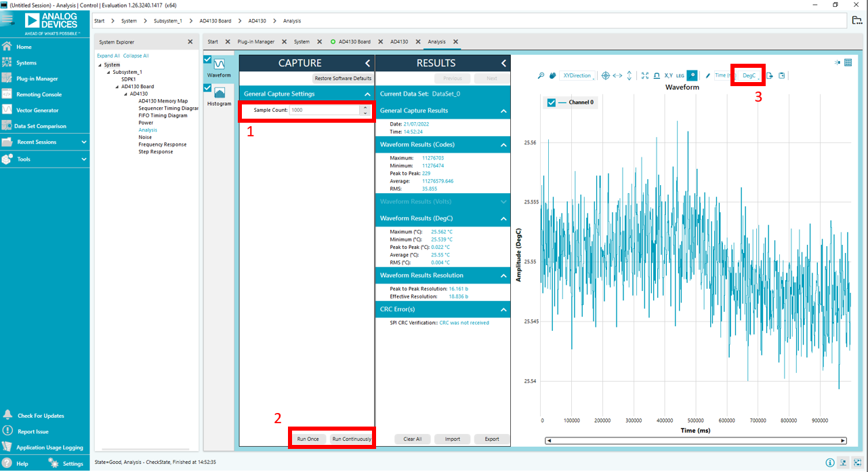Select the pan hand tool
868x472 pixels.
point(552,75)
